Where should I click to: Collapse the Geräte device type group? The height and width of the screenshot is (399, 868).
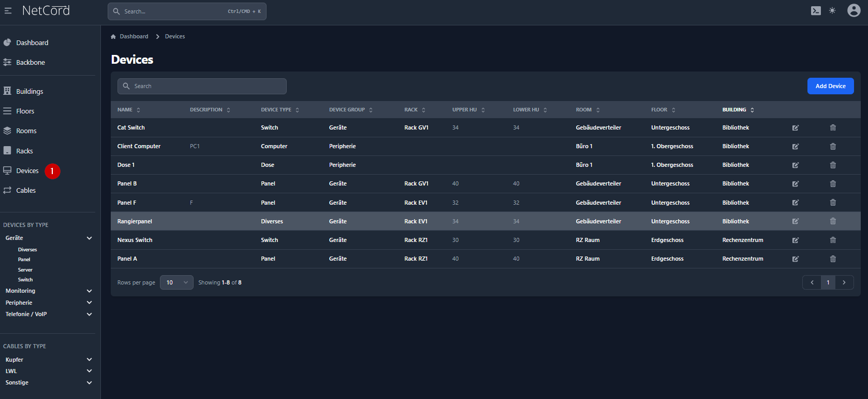pos(89,238)
